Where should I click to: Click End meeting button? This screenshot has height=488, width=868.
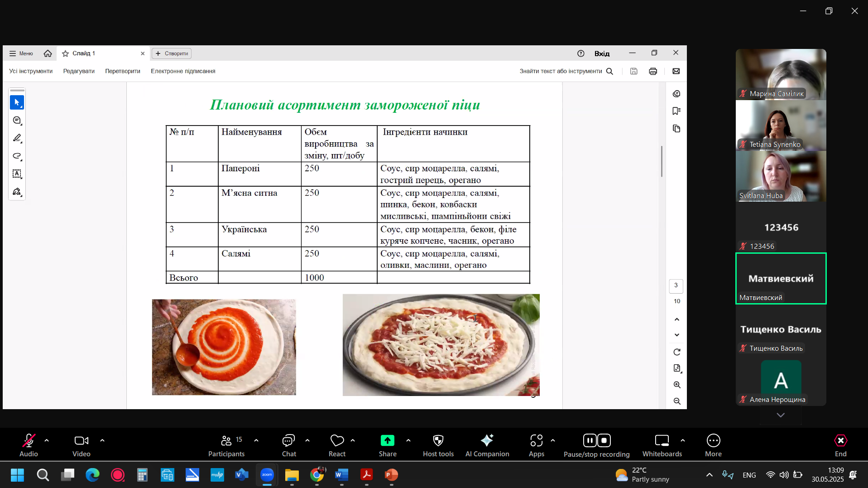(840, 445)
